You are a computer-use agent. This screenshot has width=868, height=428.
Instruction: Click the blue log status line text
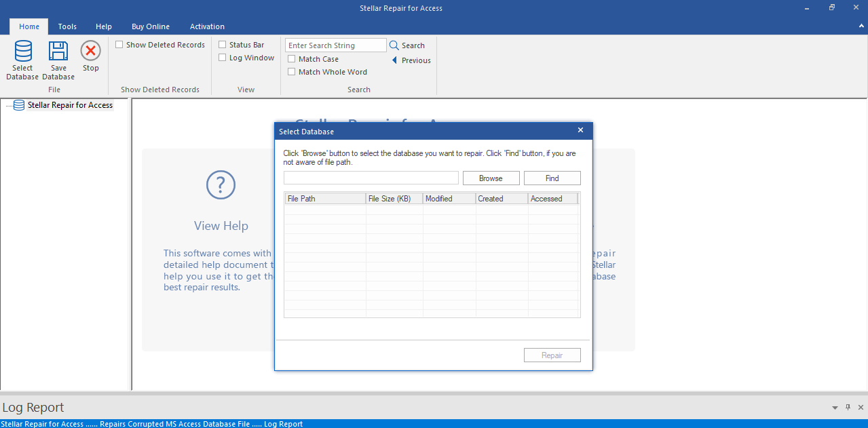point(152,424)
